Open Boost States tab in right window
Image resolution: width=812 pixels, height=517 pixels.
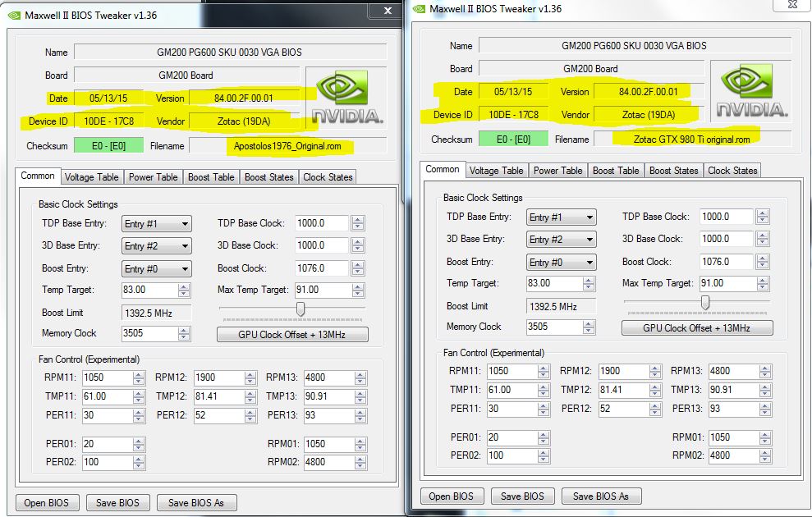point(674,170)
